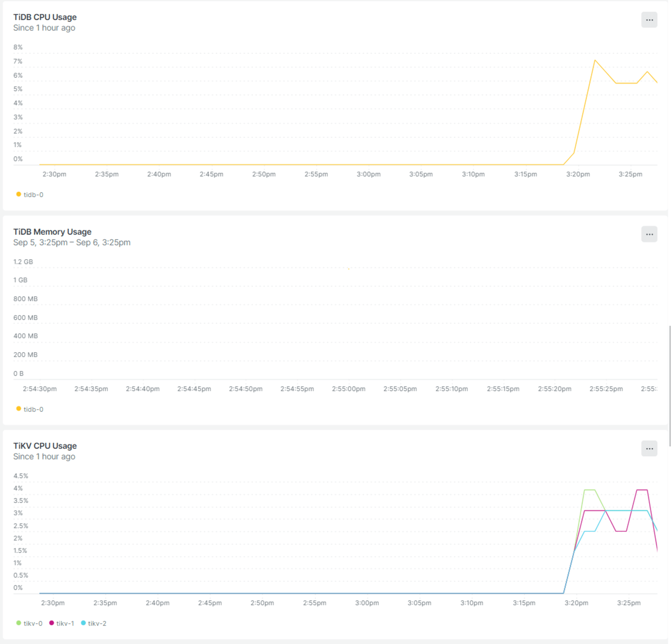
Task: Click the 2:55:25pm axis label in Memory chart
Action: pos(606,389)
